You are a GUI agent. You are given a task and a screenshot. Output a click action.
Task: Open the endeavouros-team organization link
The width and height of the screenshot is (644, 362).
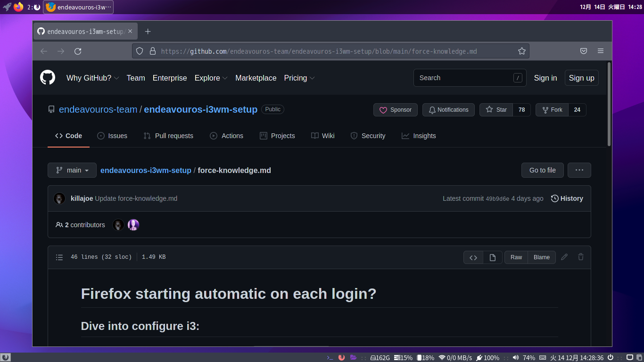[x=98, y=109]
